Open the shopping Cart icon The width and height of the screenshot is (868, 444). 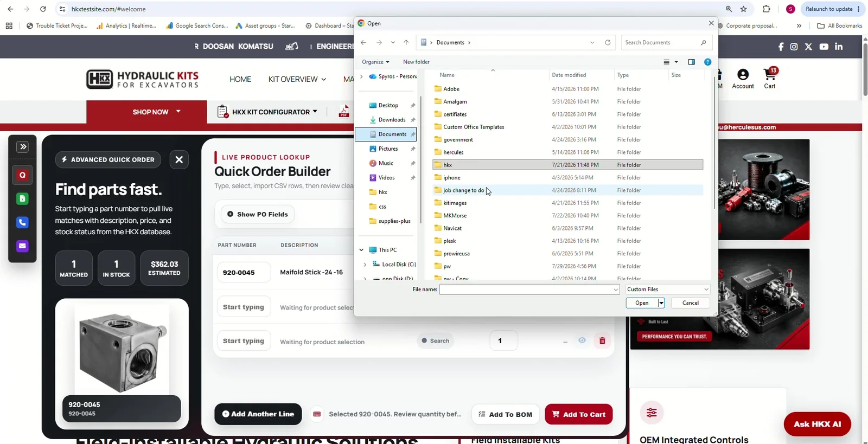coord(770,78)
